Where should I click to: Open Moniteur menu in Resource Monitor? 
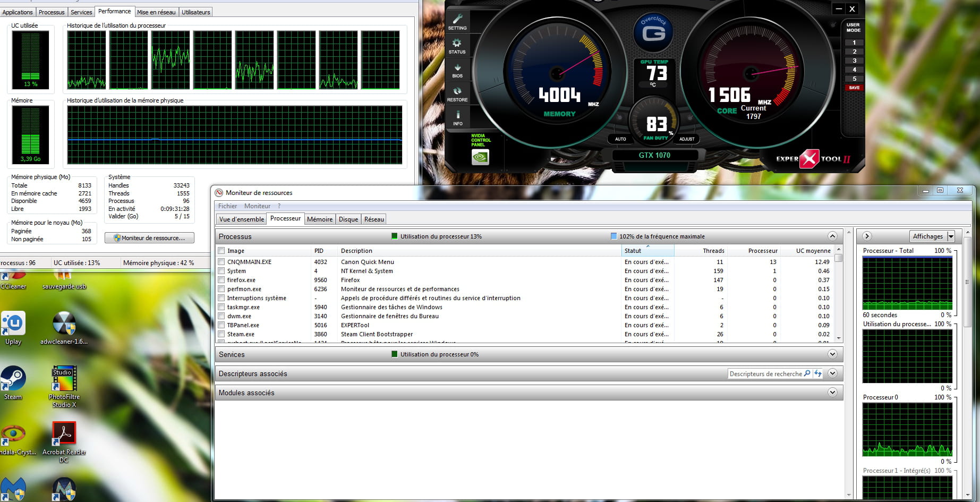click(257, 206)
